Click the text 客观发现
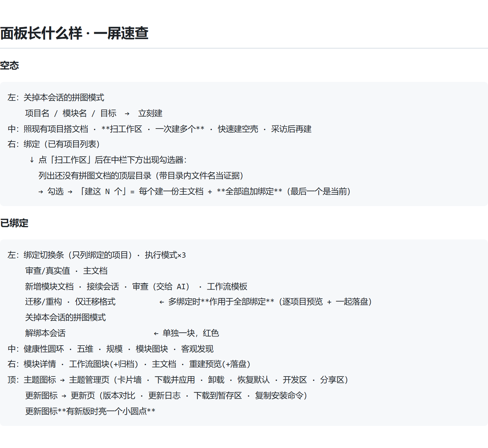Image resolution: width=488 pixels, height=448 pixels. pyautogui.click(x=197, y=349)
